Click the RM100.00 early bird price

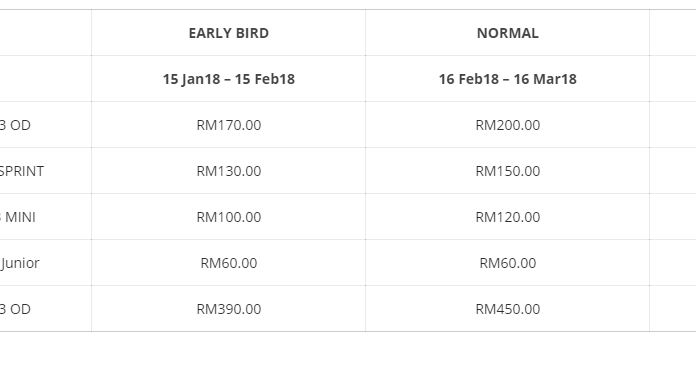point(229,217)
